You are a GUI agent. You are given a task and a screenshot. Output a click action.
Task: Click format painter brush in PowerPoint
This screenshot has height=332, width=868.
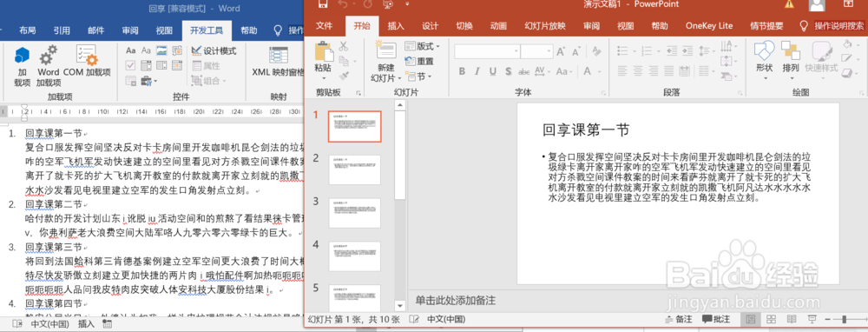[x=343, y=75]
